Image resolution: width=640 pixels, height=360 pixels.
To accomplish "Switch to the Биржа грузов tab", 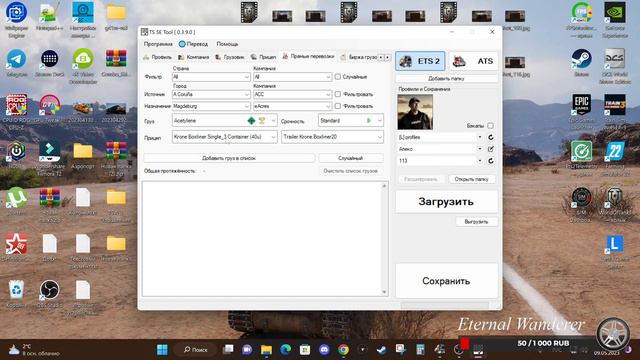I will pyautogui.click(x=358, y=57).
